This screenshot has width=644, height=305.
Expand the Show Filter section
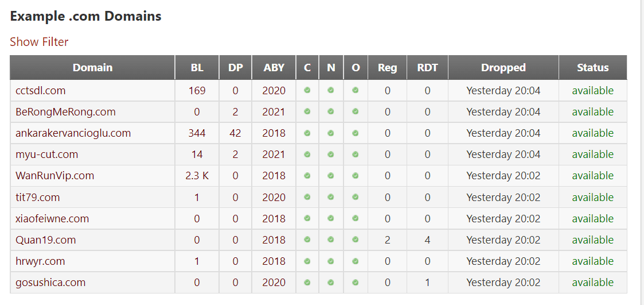39,42
